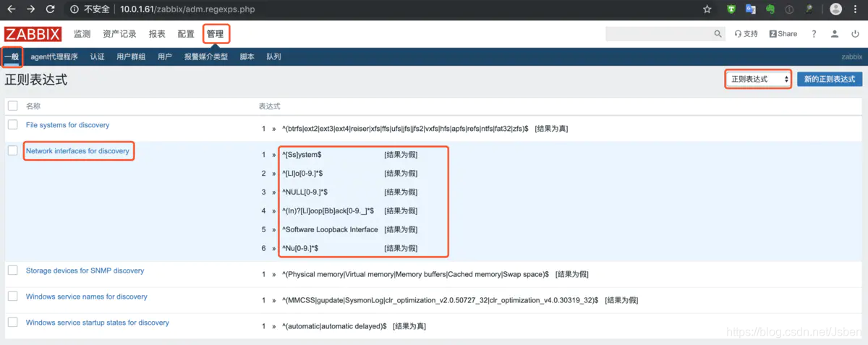Open the Chrome three-dot menu
Viewport: 868px width, 345px height.
coord(857,9)
